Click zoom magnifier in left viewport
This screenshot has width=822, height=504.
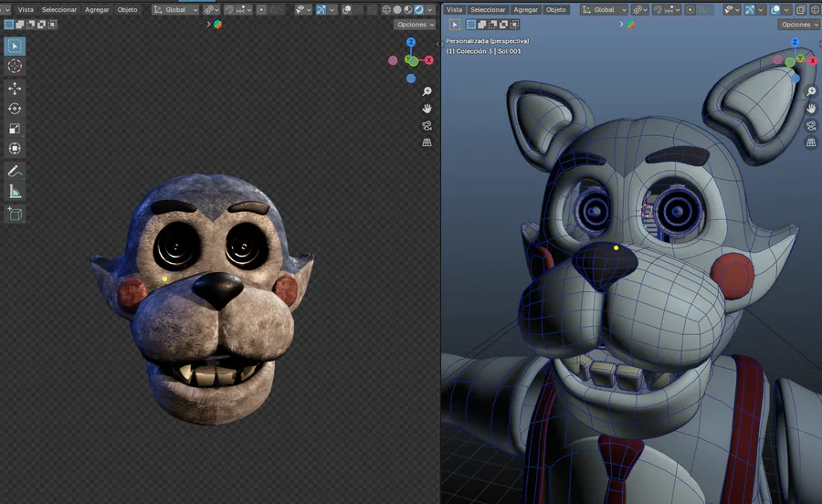click(427, 91)
